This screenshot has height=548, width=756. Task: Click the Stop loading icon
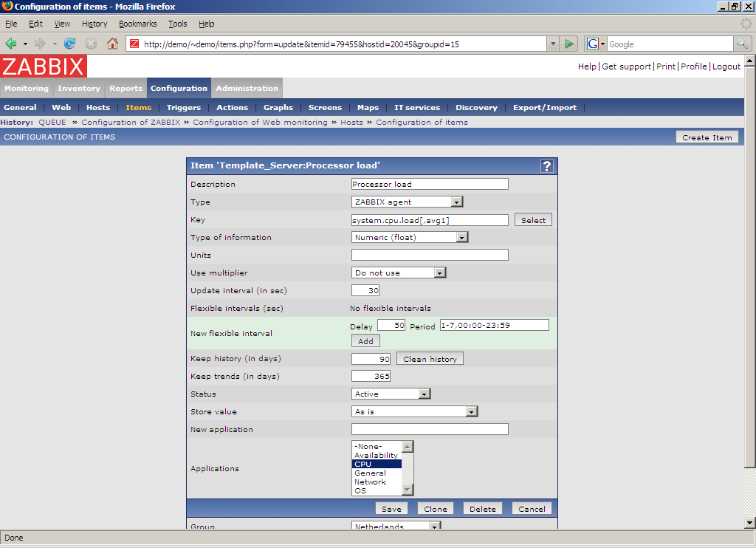91,44
